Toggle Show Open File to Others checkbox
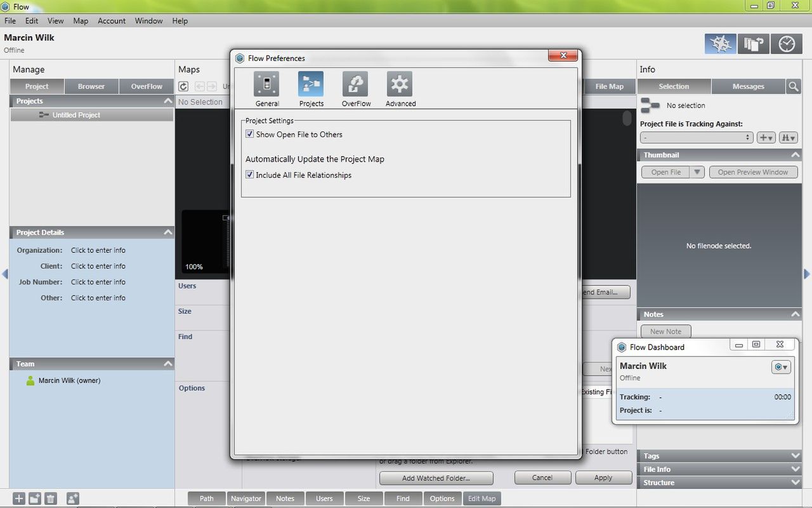Viewport: 812px width, 508px height. click(x=250, y=134)
